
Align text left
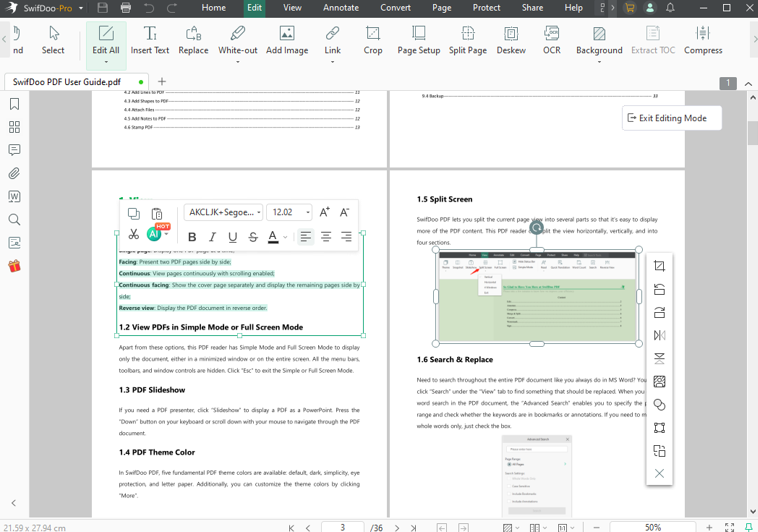(x=306, y=236)
